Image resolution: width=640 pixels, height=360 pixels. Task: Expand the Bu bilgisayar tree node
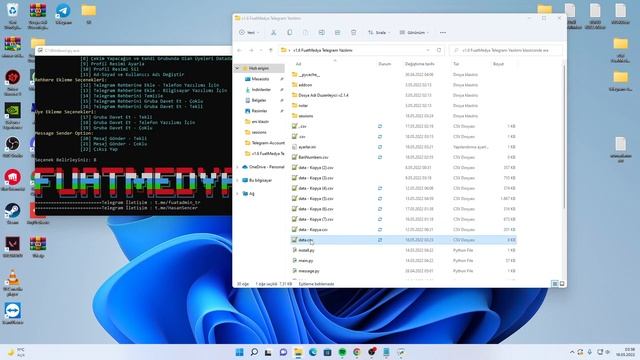click(238, 180)
